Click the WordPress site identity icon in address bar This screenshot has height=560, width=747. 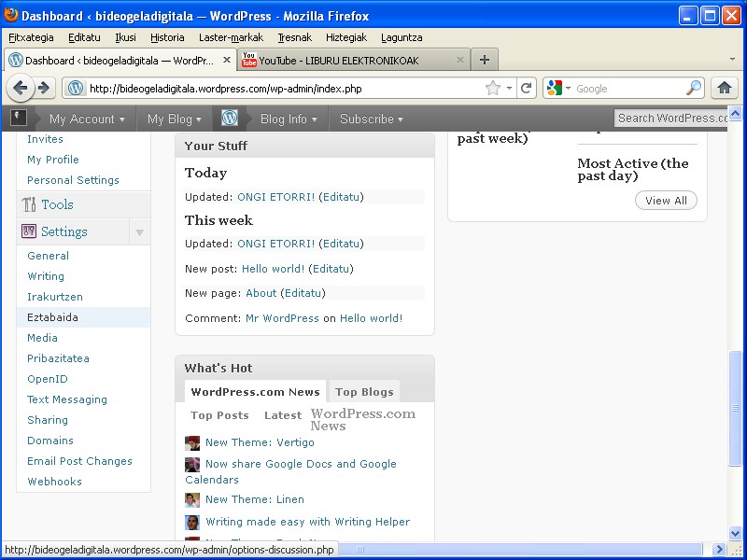(76, 88)
